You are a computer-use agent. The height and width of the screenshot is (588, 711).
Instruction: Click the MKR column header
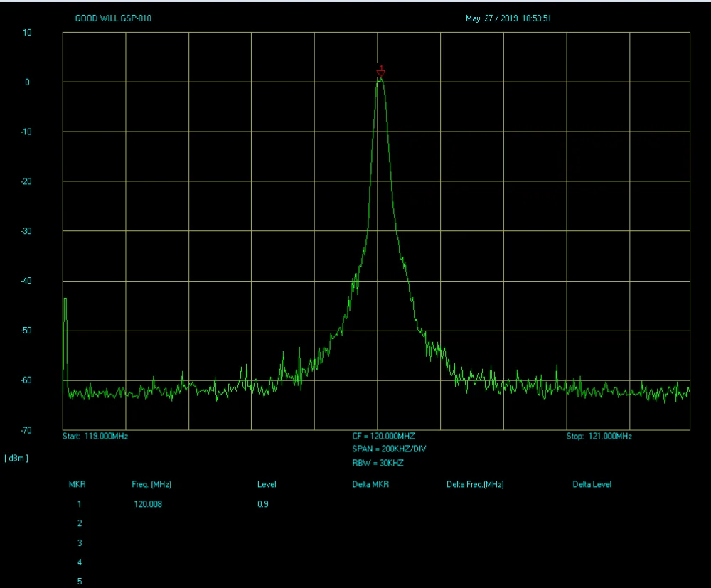77,484
